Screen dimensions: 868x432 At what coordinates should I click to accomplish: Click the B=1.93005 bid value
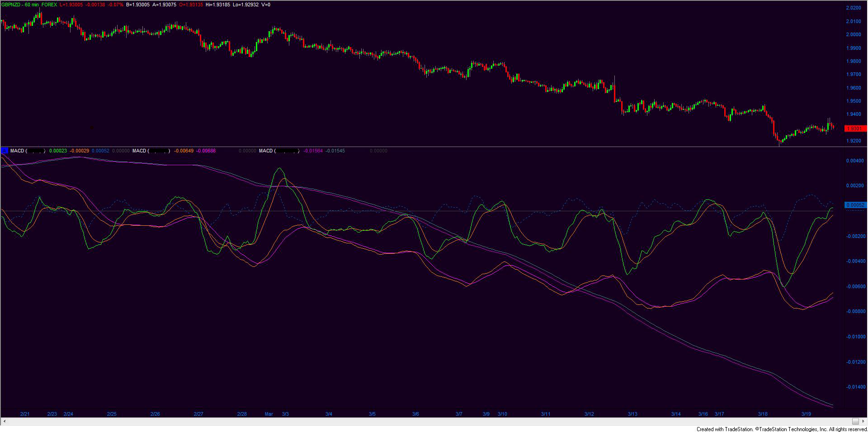[138, 5]
